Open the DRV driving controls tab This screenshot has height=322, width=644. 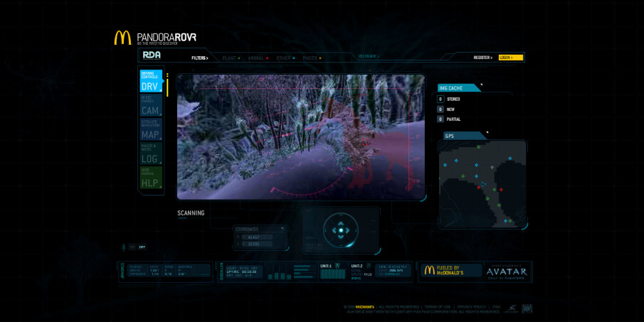pos(151,81)
